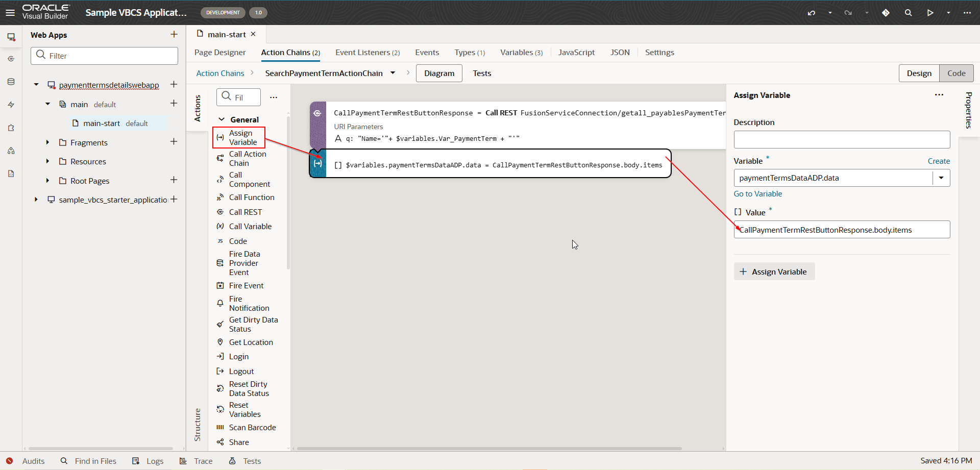Open the Services navigator icon
Image resolution: width=980 pixels, height=470 pixels.
click(x=11, y=59)
